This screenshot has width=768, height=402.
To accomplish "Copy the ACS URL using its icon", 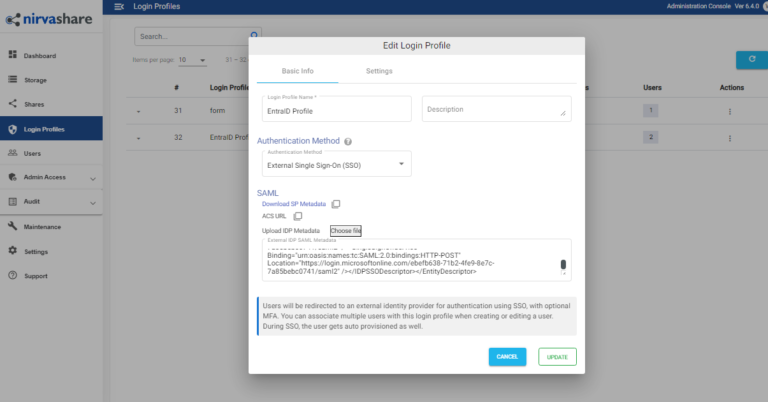I will 298,216.
